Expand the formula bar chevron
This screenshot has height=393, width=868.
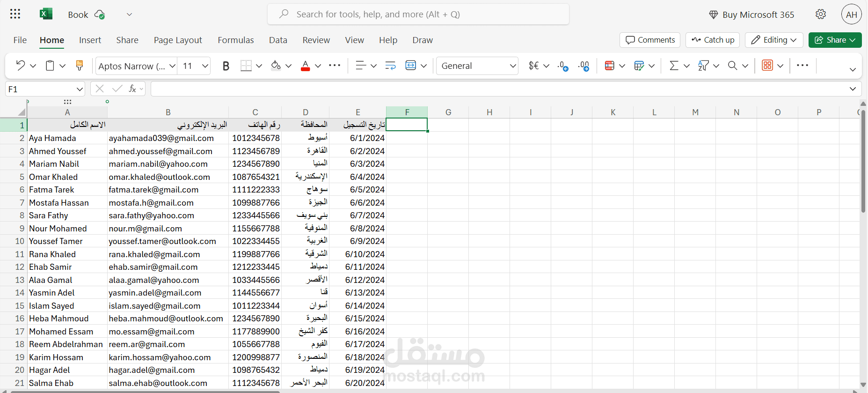853,89
